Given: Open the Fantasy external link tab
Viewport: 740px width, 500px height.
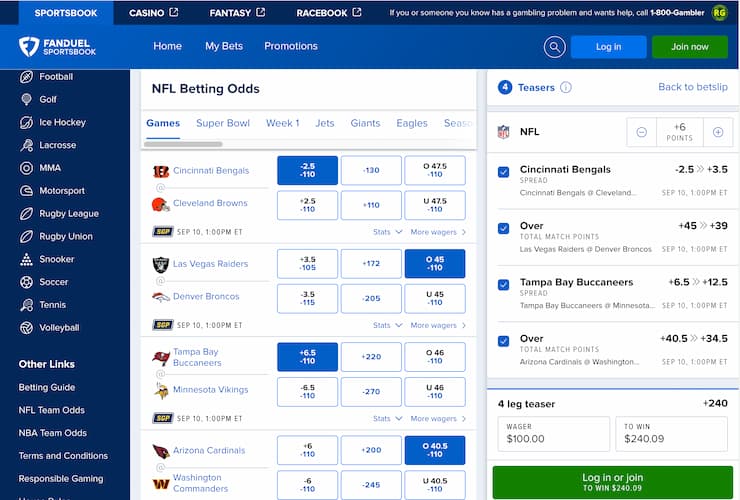Looking at the screenshot, I should pos(237,13).
